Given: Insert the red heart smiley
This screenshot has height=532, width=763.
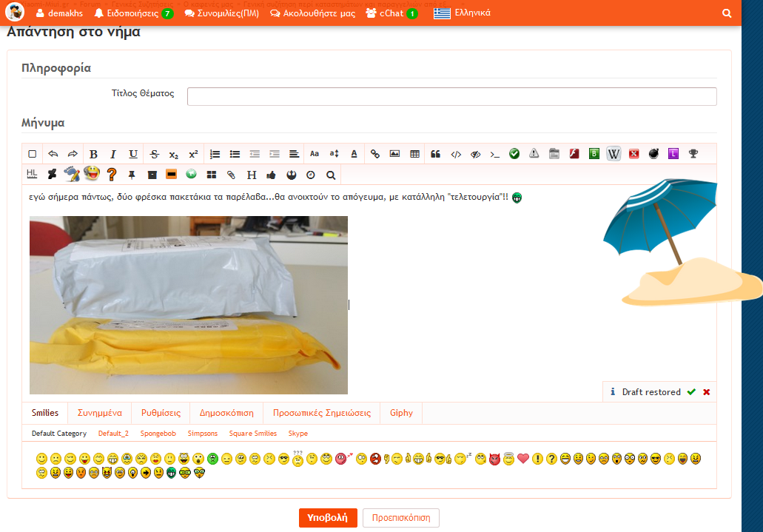Looking at the screenshot, I should click(x=523, y=459).
